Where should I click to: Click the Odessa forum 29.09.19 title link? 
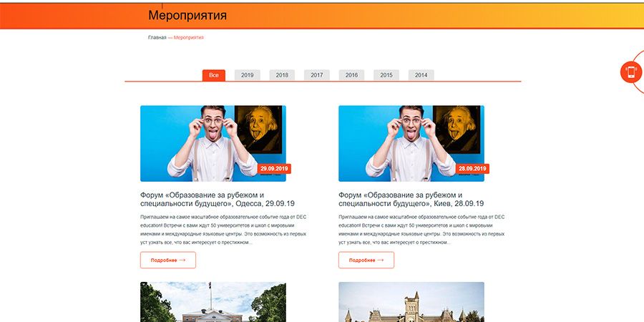pos(218,199)
